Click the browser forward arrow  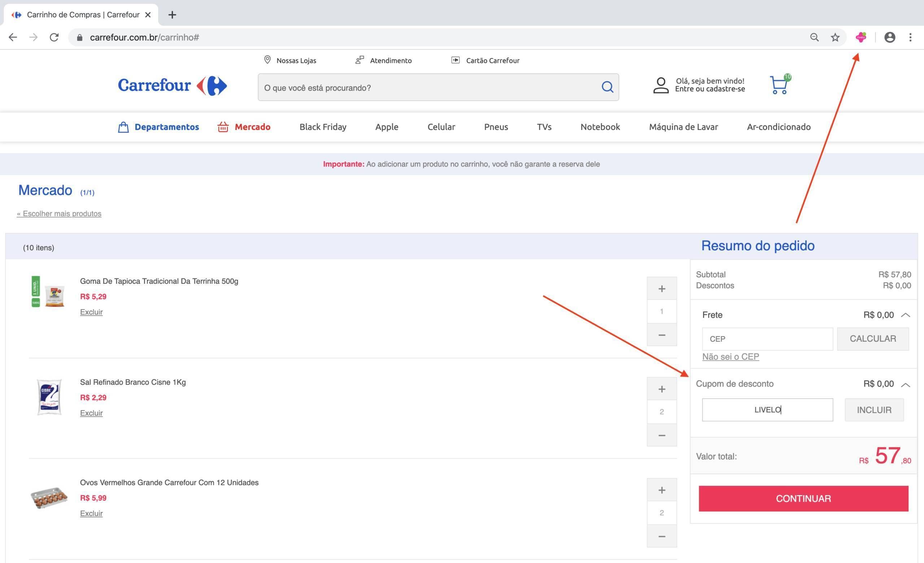pyautogui.click(x=33, y=37)
